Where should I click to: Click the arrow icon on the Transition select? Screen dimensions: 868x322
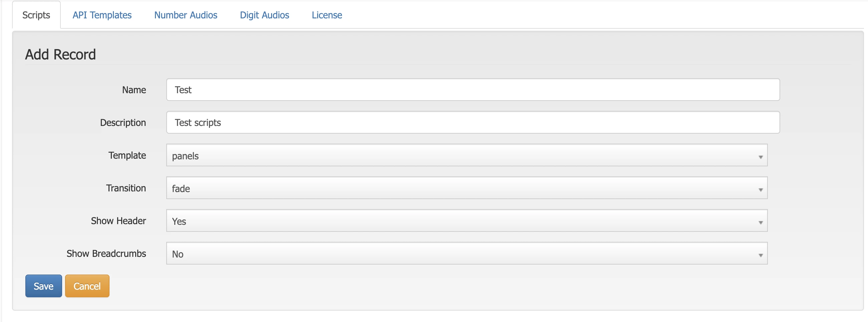coord(761,190)
